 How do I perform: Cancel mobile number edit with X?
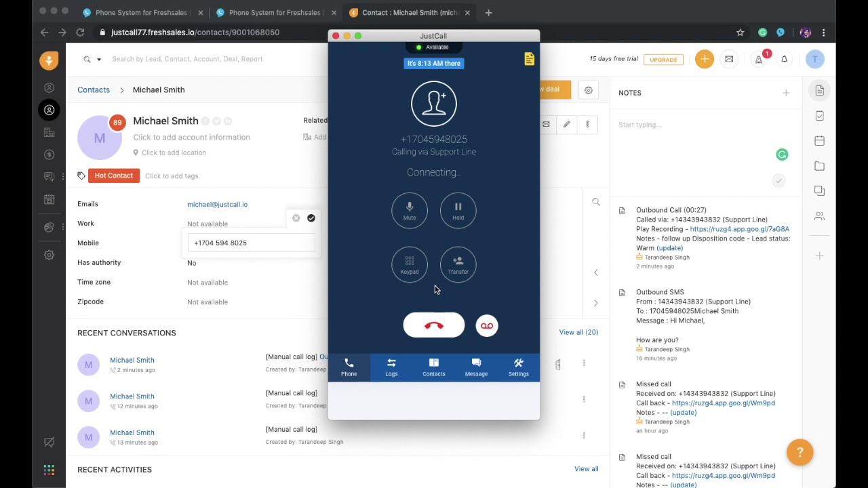click(x=296, y=218)
